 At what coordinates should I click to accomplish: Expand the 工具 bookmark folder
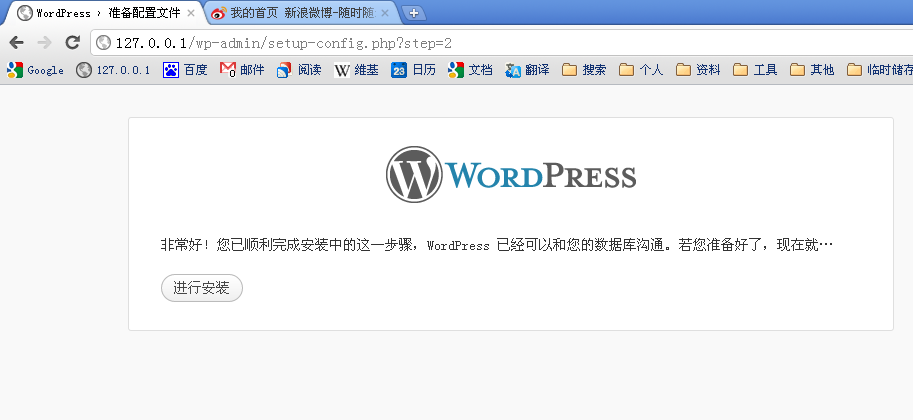pos(755,70)
